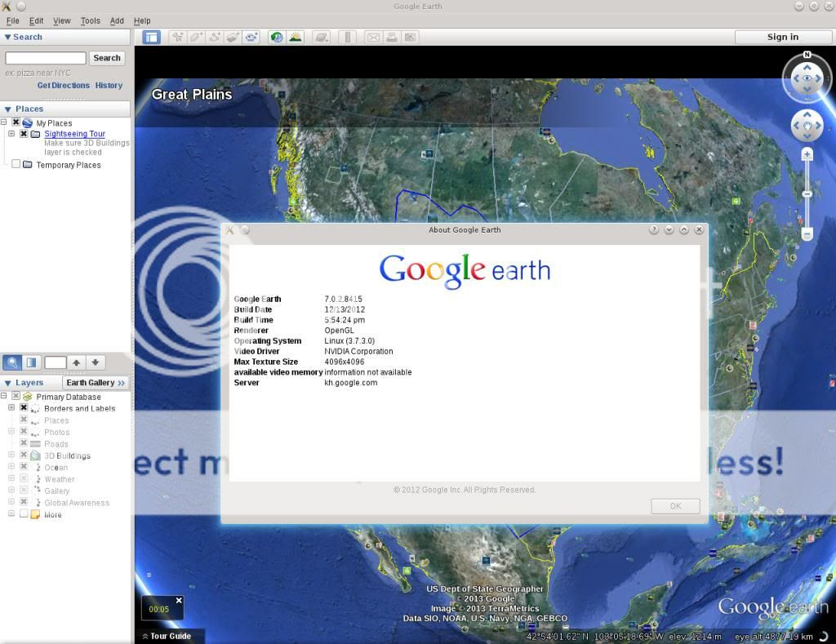Enable the More layer checkbox

point(24,513)
